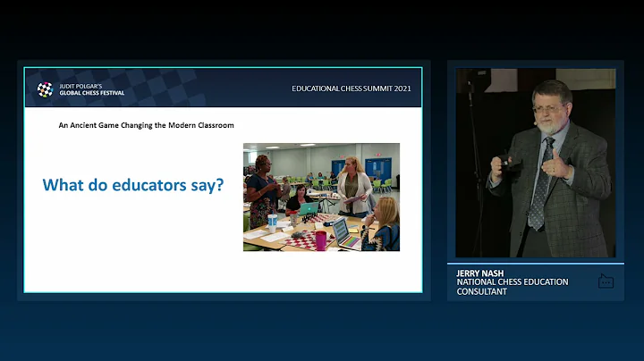Click the heading 'What do educators say?'
Screen dimensions: 644x361
click(x=133, y=185)
